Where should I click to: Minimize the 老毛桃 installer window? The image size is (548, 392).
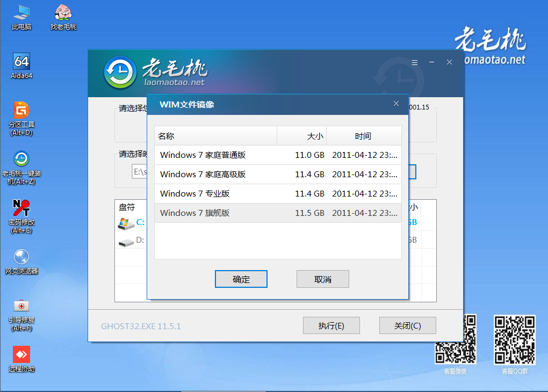[432, 62]
